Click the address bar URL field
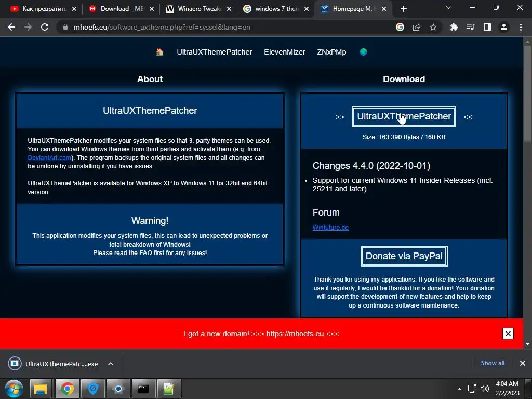532x399 pixels. pyautogui.click(x=224, y=27)
